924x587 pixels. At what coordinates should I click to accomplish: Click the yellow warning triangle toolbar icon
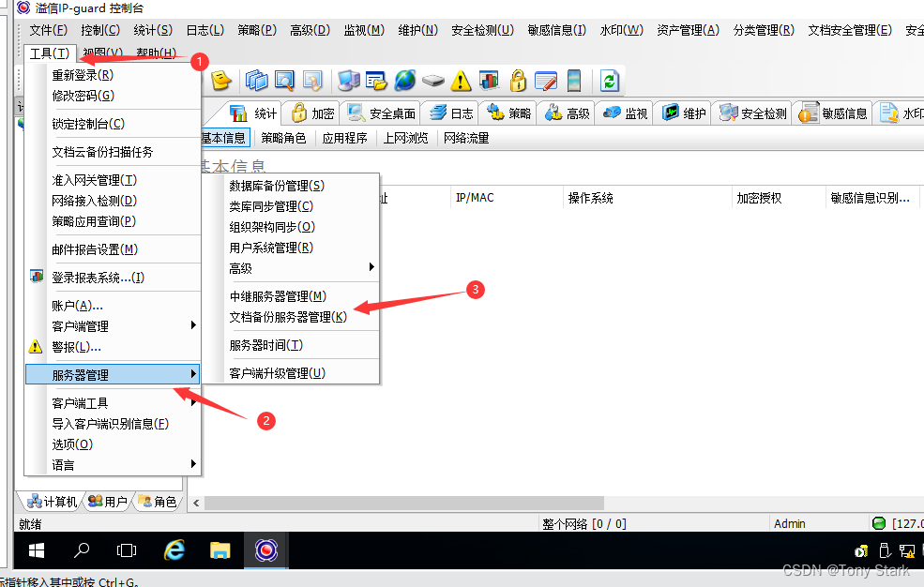point(461,81)
